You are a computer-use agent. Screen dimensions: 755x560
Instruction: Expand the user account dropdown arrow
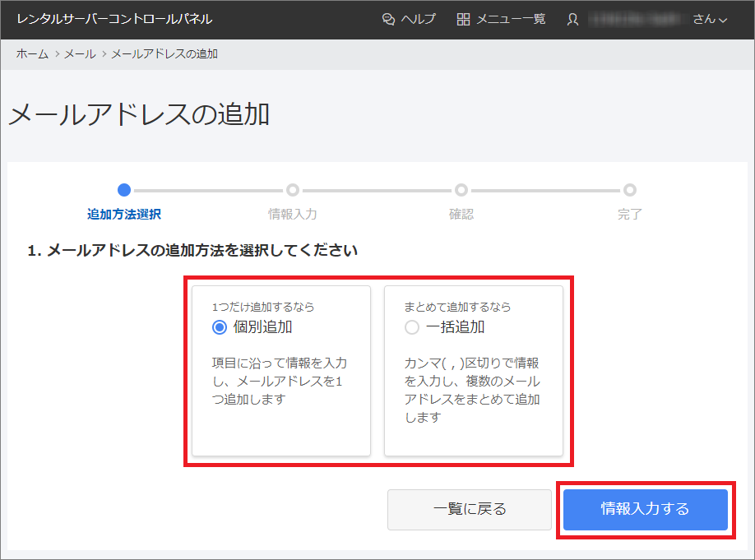(722, 21)
